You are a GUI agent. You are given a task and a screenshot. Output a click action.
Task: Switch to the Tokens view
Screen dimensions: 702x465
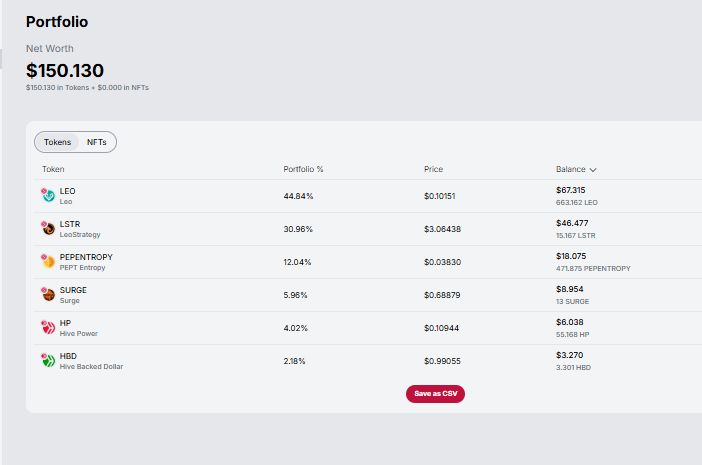click(57, 142)
